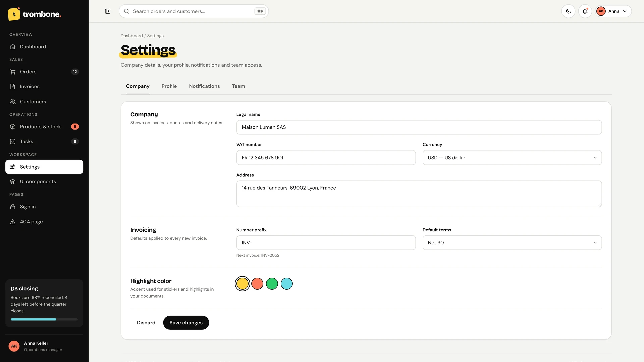
Task: Click the Products & stock box icon
Action: (x=13, y=127)
